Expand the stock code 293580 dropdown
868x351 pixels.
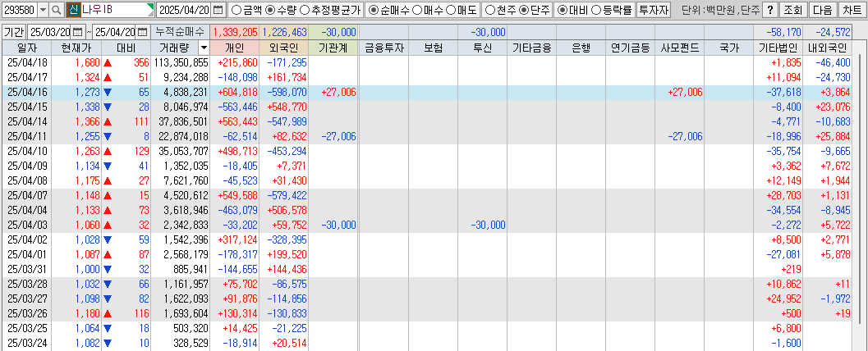44,9
